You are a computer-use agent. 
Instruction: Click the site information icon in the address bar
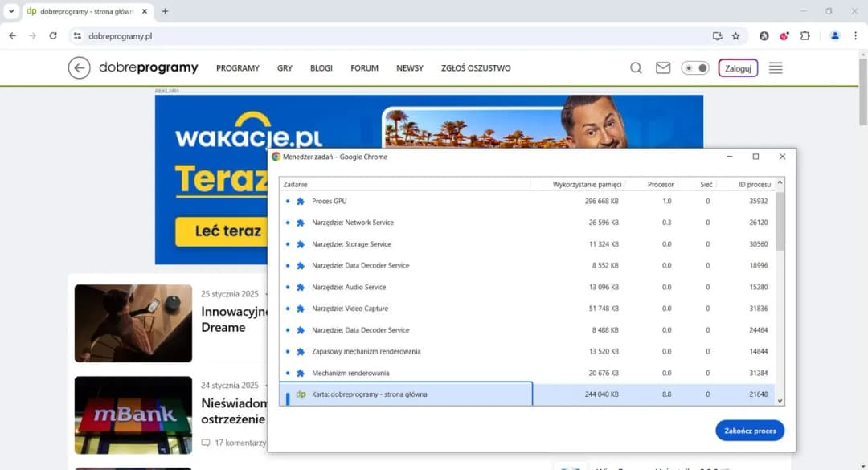(77, 36)
